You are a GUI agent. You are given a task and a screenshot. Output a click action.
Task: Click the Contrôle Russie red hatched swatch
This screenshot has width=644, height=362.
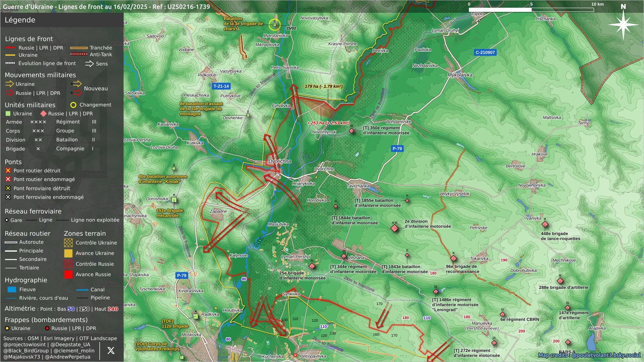[68, 264]
